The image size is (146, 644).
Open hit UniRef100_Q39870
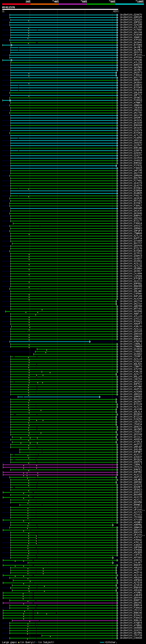point(131,85)
